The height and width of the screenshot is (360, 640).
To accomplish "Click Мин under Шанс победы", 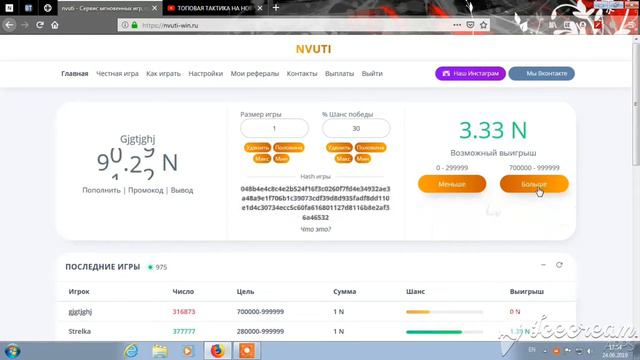I will pyautogui.click(x=363, y=158).
